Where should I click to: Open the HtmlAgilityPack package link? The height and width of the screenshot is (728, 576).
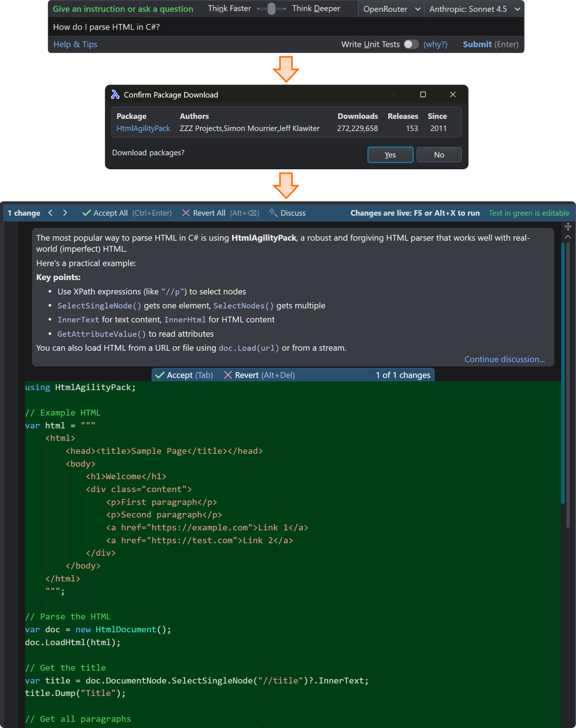click(x=143, y=128)
